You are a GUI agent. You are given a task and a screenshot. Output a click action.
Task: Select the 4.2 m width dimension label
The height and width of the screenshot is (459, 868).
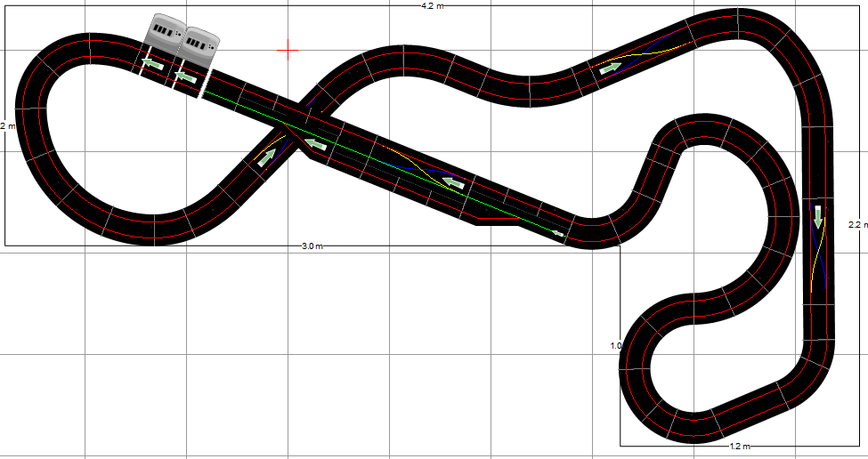tap(434, 6)
